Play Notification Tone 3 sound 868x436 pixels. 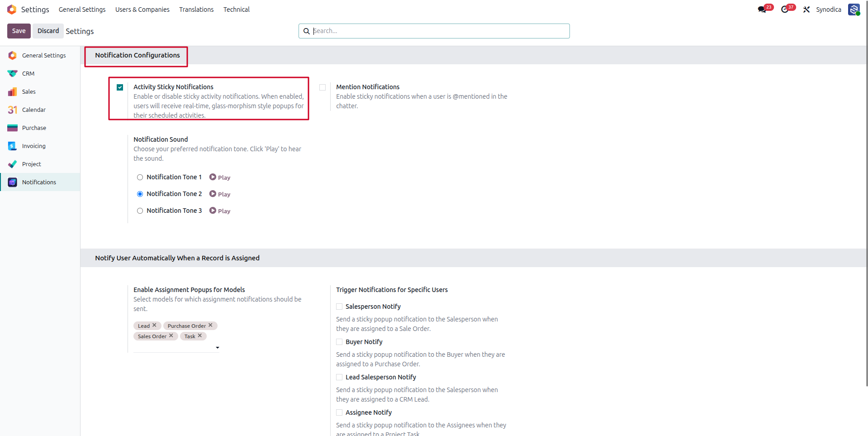[x=220, y=211]
